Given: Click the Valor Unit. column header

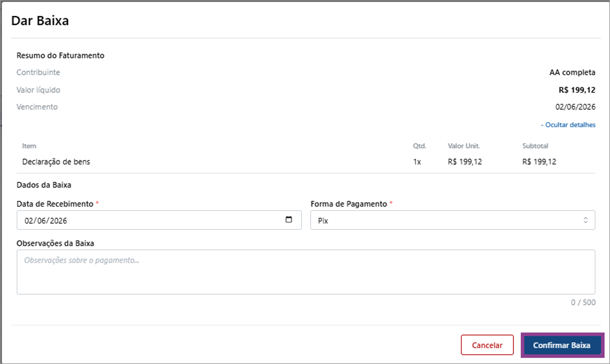Looking at the screenshot, I should point(464,146).
